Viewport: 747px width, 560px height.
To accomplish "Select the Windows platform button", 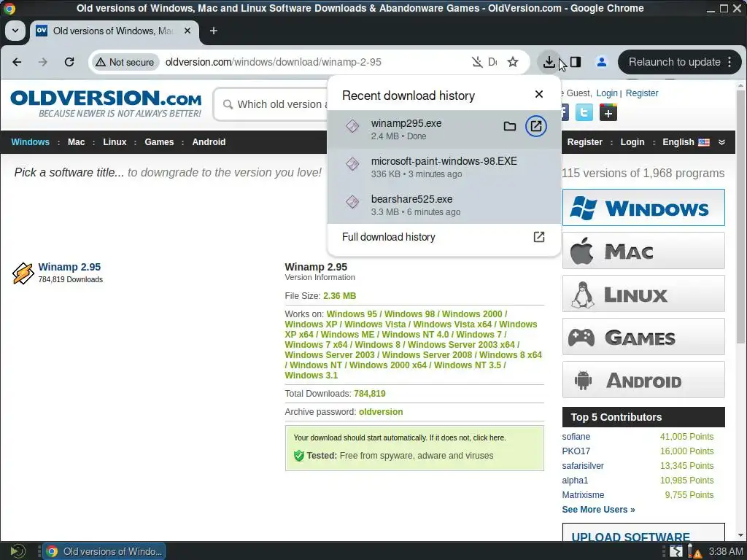I will coord(643,208).
